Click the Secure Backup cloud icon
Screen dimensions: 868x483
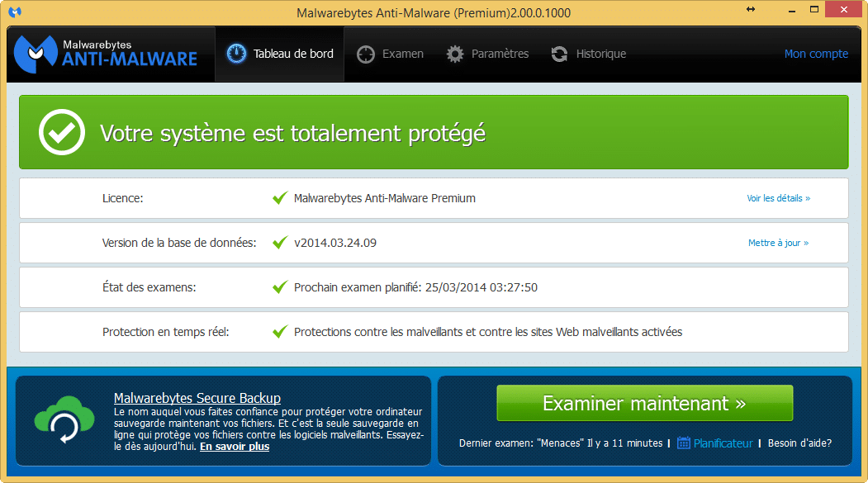pos(64,420)
